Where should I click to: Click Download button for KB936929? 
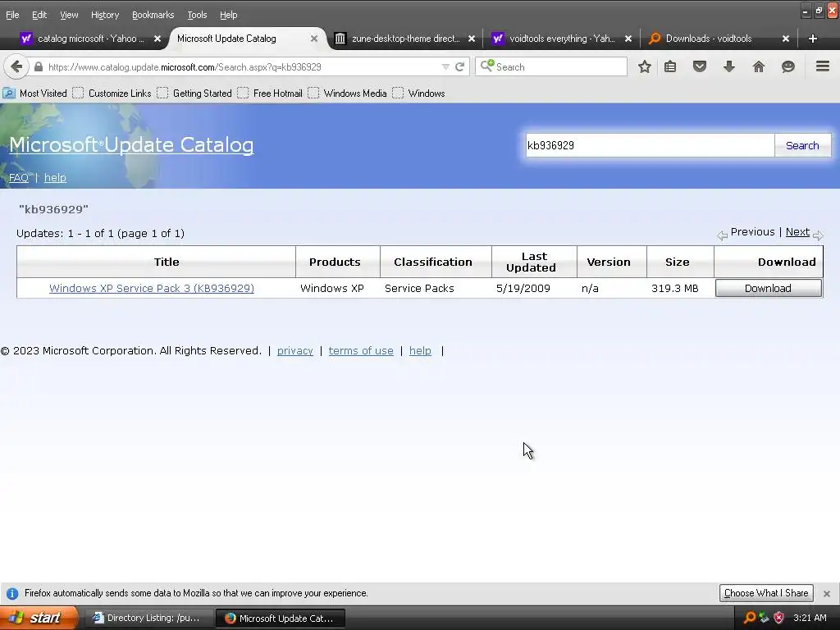pyautogui.click(x=768, y=288)
